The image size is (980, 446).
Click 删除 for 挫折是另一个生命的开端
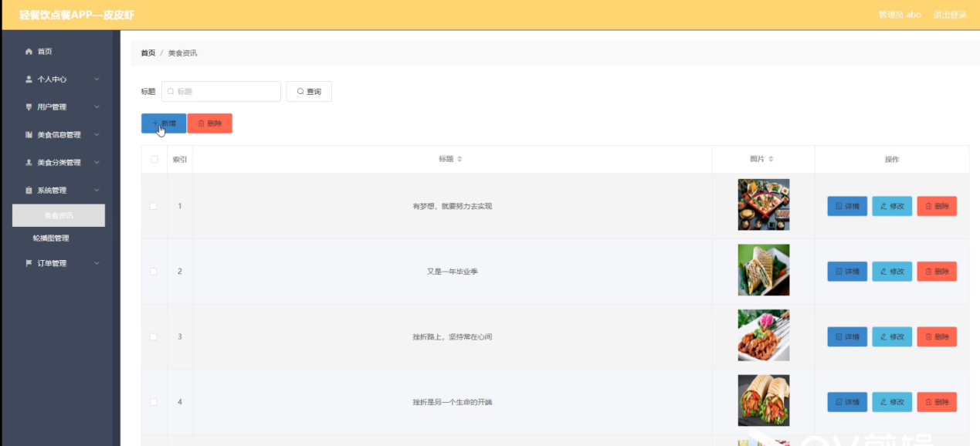937,402
